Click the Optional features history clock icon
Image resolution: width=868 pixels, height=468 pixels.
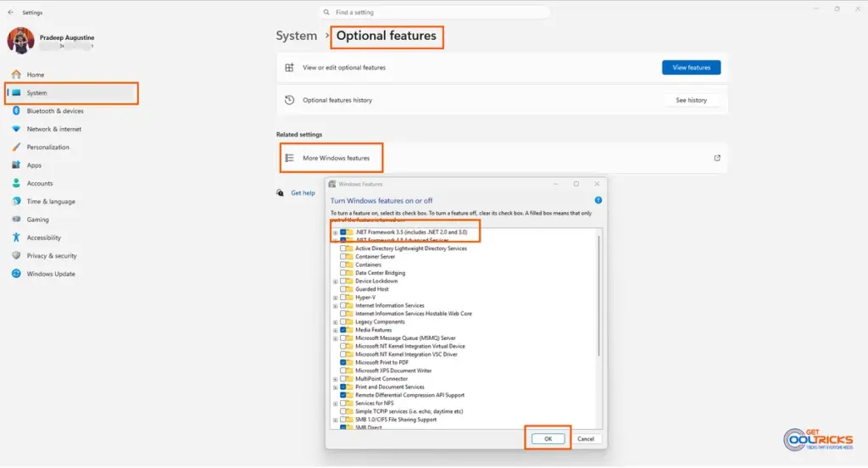coord(289,100)
